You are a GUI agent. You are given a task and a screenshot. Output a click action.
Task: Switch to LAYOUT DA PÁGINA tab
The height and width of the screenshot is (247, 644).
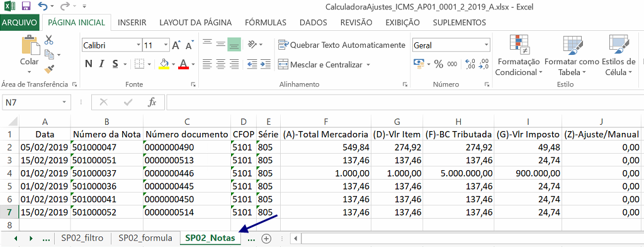[x=196, y=22]
